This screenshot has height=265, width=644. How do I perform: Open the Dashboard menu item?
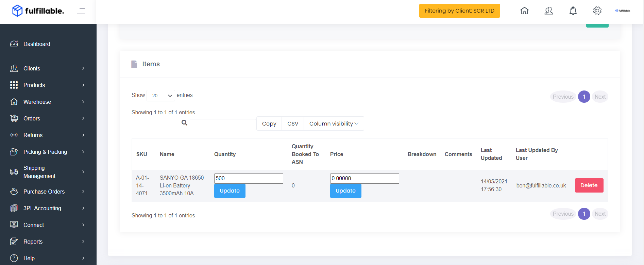48,44
